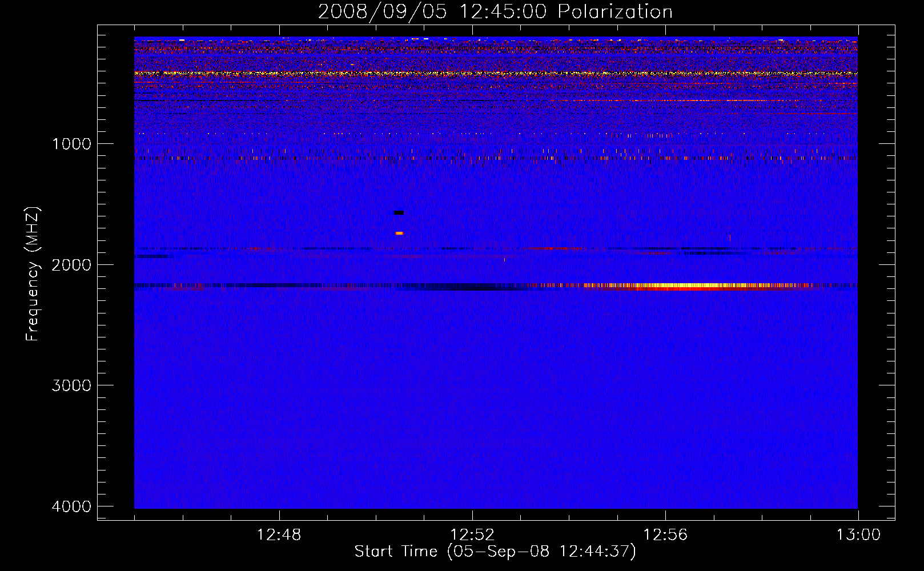Click the plot title '2008/09/05 12:45:00 Polarization'
924x571 pixels.
coord(495,12)
